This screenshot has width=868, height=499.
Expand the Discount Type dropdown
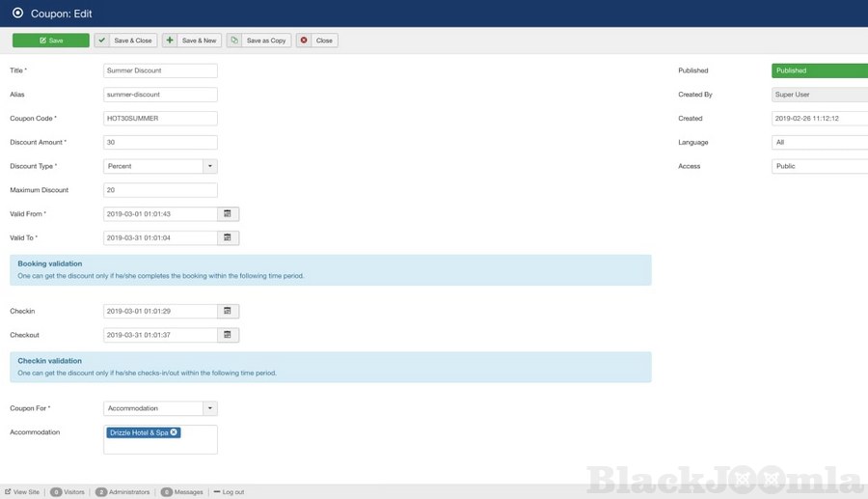pos(210,166)
